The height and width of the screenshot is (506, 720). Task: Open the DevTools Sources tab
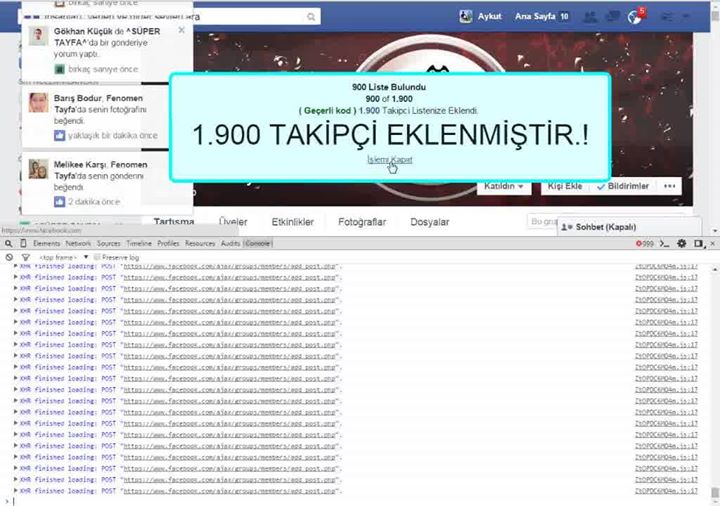108,243
